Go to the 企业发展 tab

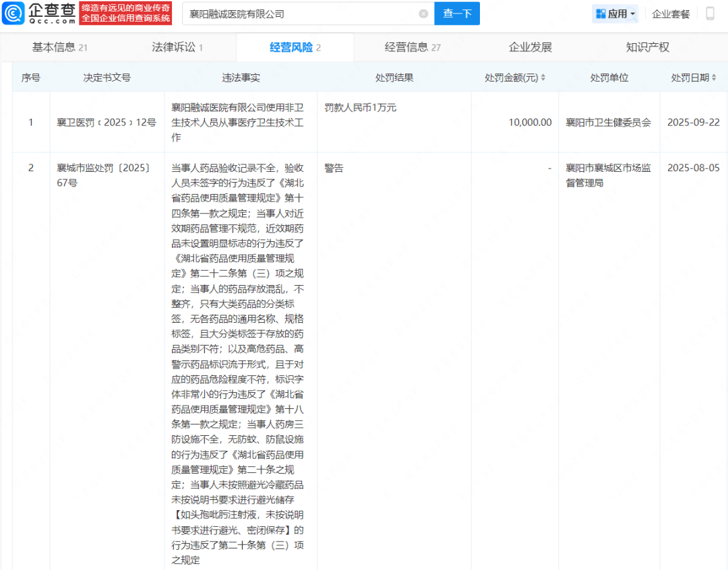[x=530, y=47]
